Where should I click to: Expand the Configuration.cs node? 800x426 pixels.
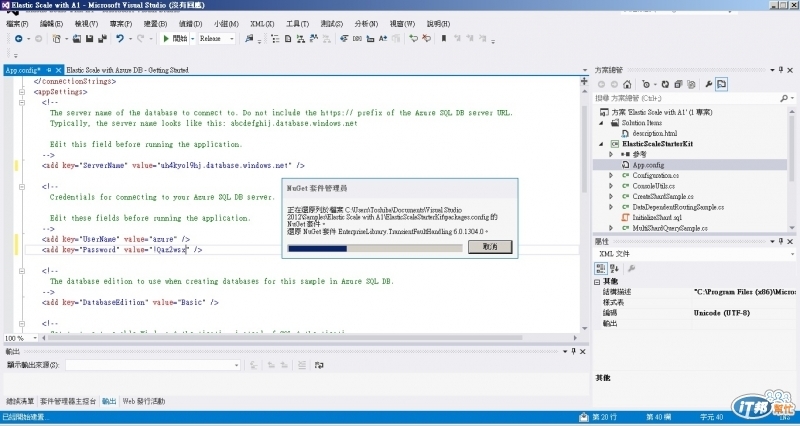pyautogui.click(x=611, y=176)
